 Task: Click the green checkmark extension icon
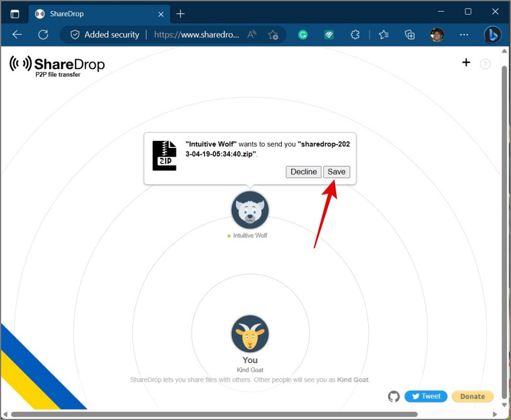click(x=329, y=34)
